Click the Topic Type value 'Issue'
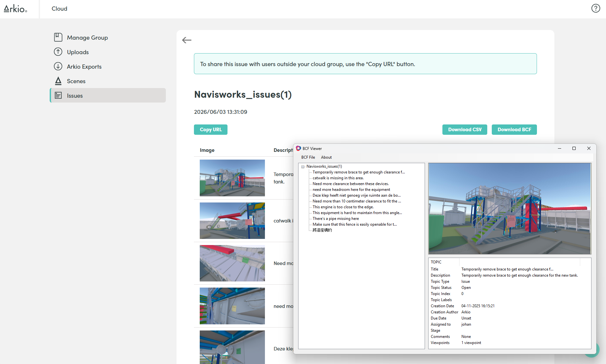 tap(466, 281)
